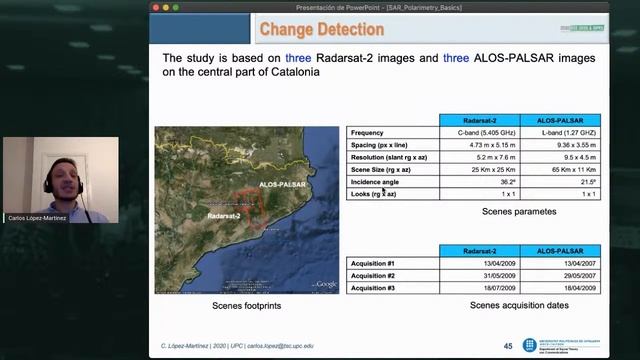The image size is (640, 360).
Task: Click the 'Radarsat-2' label on the map
Action: [224, 216]
